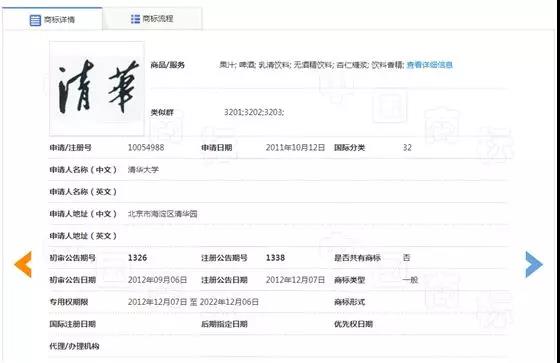Screen dimensions: 560x363
Task: Click the 申请日期 label
Action: click(216, 148)
